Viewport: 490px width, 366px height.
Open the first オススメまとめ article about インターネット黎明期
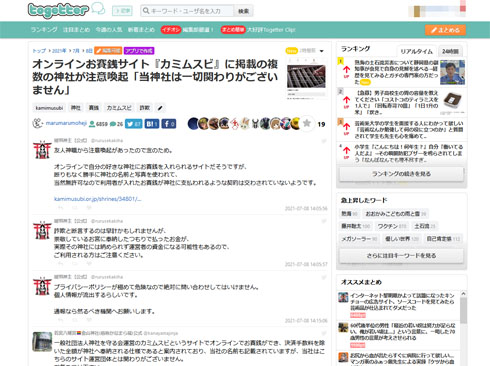(x=402, y=302)
